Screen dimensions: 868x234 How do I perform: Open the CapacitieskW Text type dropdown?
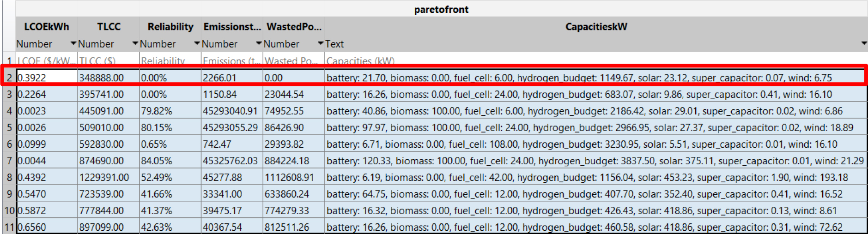(863, 43)
